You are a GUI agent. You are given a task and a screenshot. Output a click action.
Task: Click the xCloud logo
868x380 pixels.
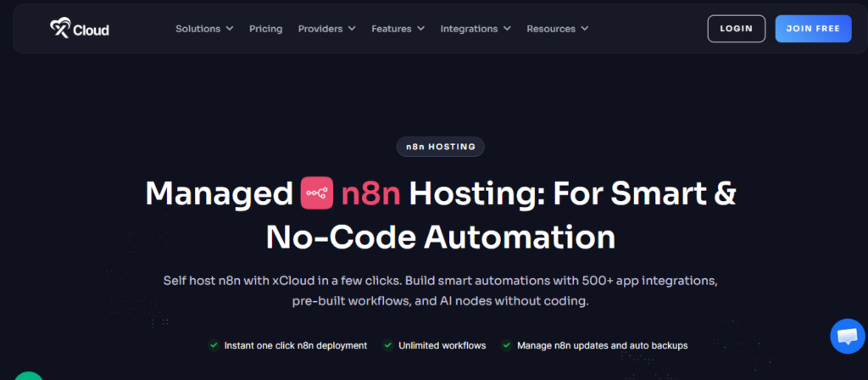click(79, 28)
